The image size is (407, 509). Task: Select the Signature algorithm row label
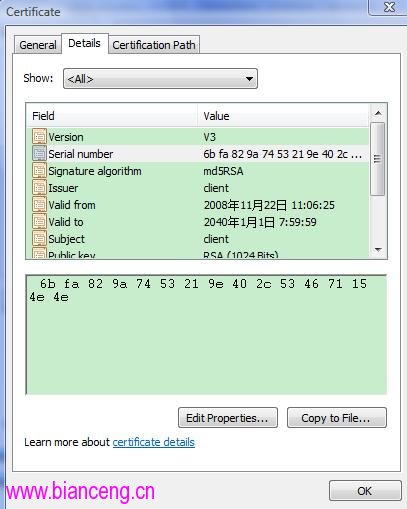[x=95, y=171]
